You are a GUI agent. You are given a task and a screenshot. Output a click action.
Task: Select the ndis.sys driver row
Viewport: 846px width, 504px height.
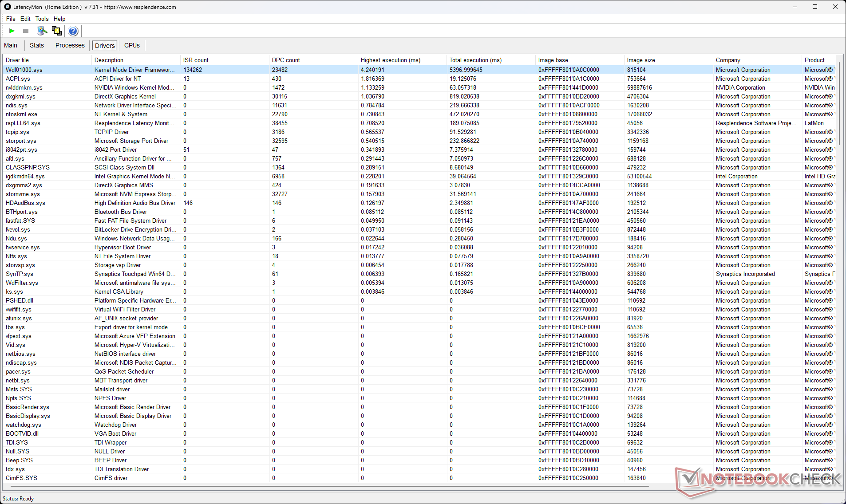[419, 105]
